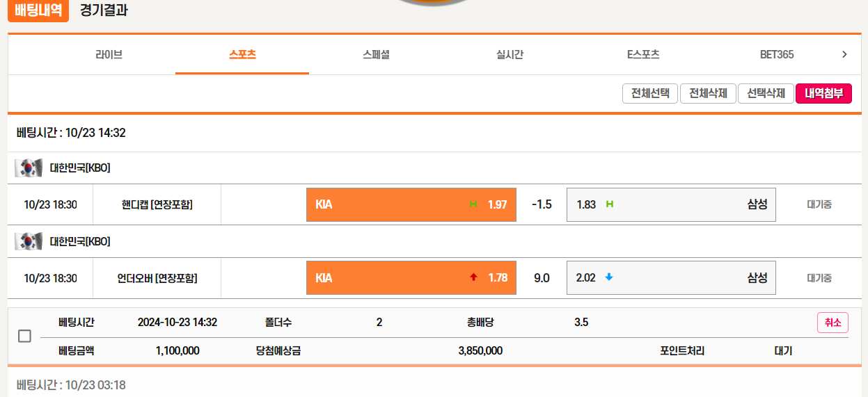Image resolution: width=868 pixels, height=397 pixels.
Task: Click the green H icon beside odds 1.83
Action: [610, 204]
